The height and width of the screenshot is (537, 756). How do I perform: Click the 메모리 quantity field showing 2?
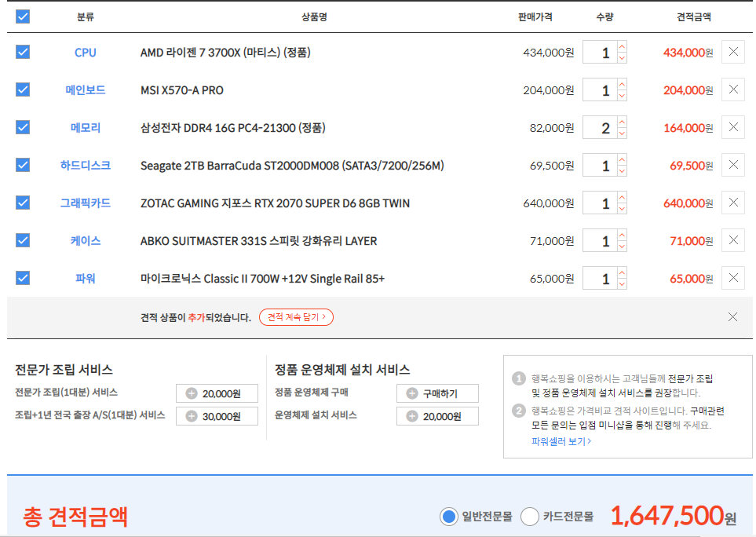click(600, 128)
